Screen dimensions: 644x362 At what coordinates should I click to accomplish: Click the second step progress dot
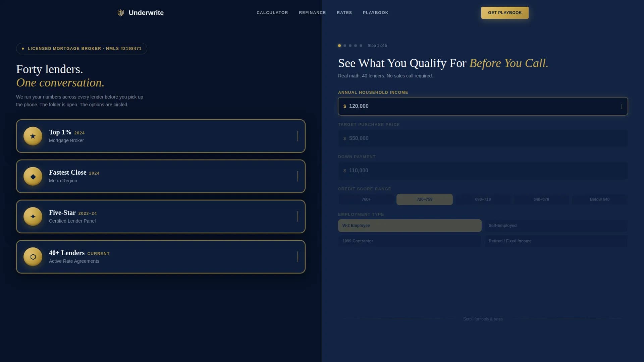345,46
